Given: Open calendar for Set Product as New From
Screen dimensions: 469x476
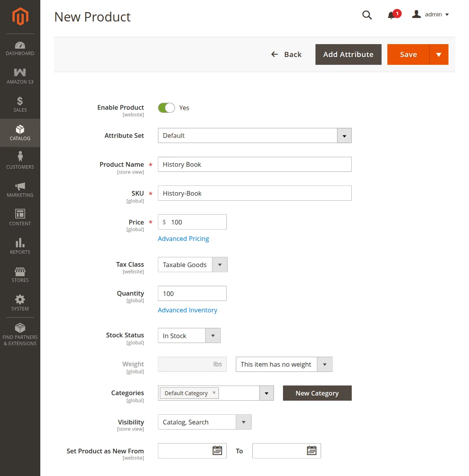Looking at the screenshot, I should point(217,451).
